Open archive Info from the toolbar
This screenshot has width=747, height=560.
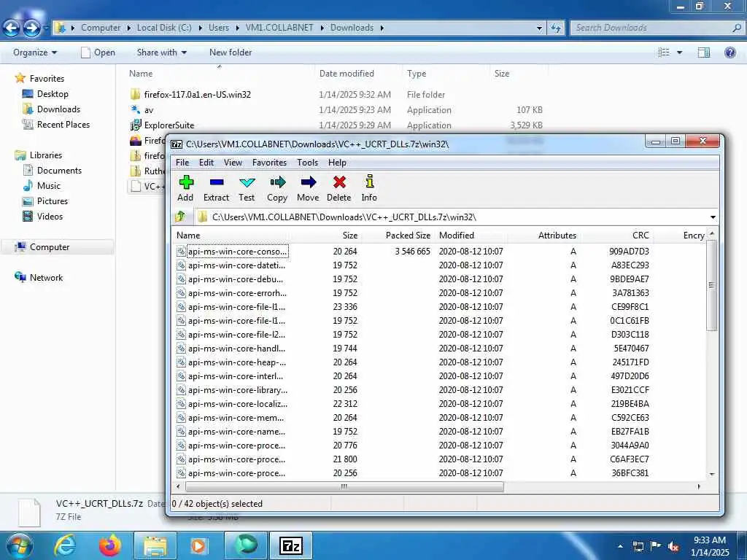click(369, 189)
